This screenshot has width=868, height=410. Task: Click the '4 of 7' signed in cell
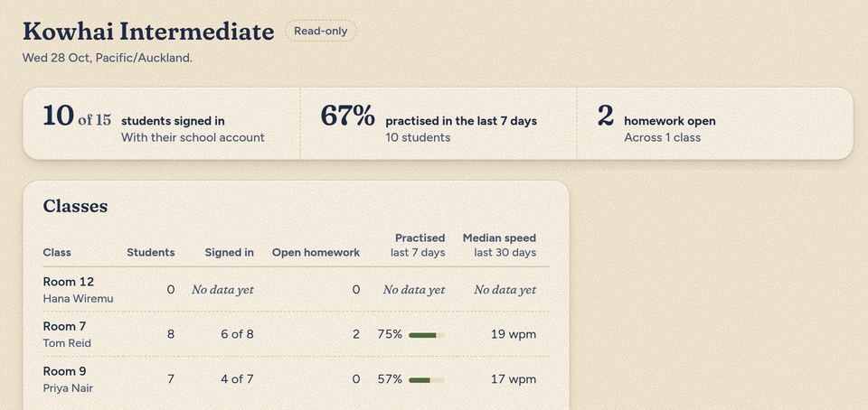click(x=238, y=379)
